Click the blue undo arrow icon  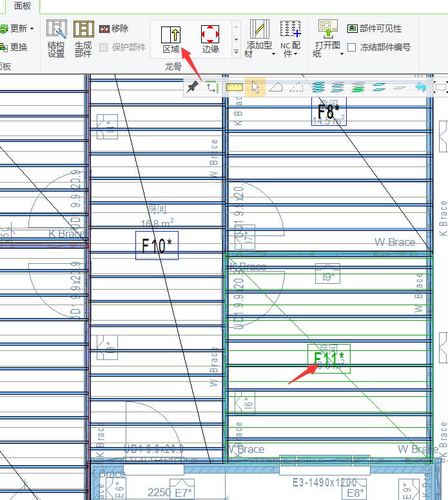[420, 87]
